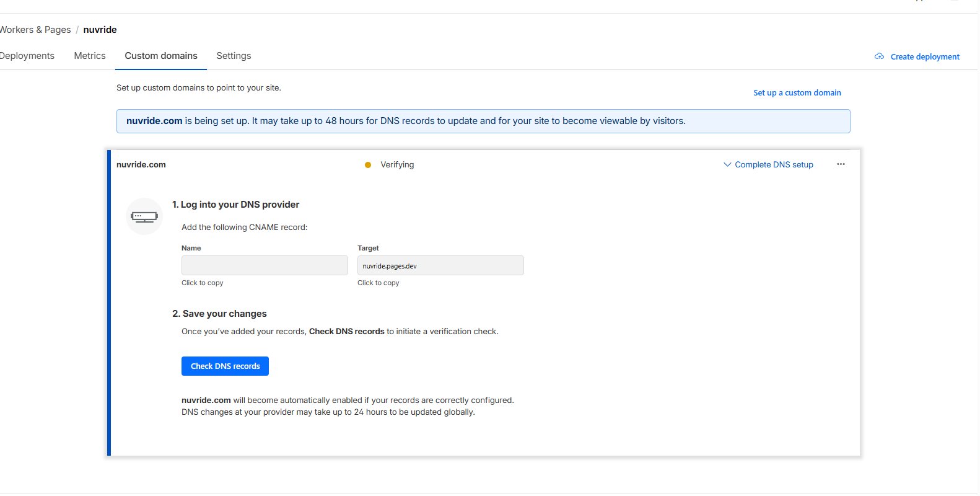980x496 pixels.
Task: Click the bold nuvride.com in info banner
Action: 154,121
